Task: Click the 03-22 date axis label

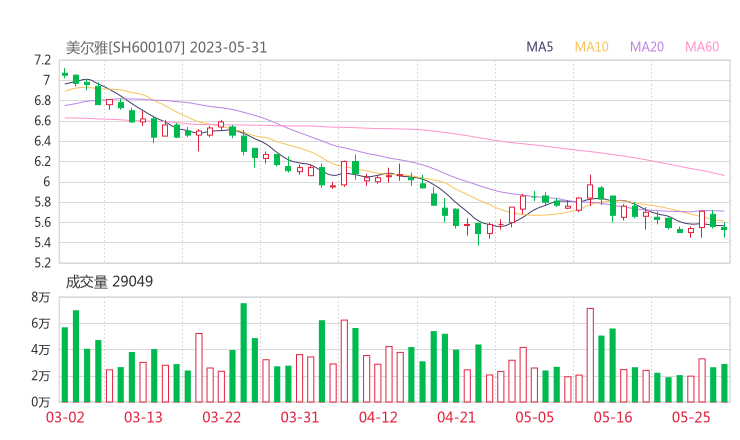Action: coord(221,417)
